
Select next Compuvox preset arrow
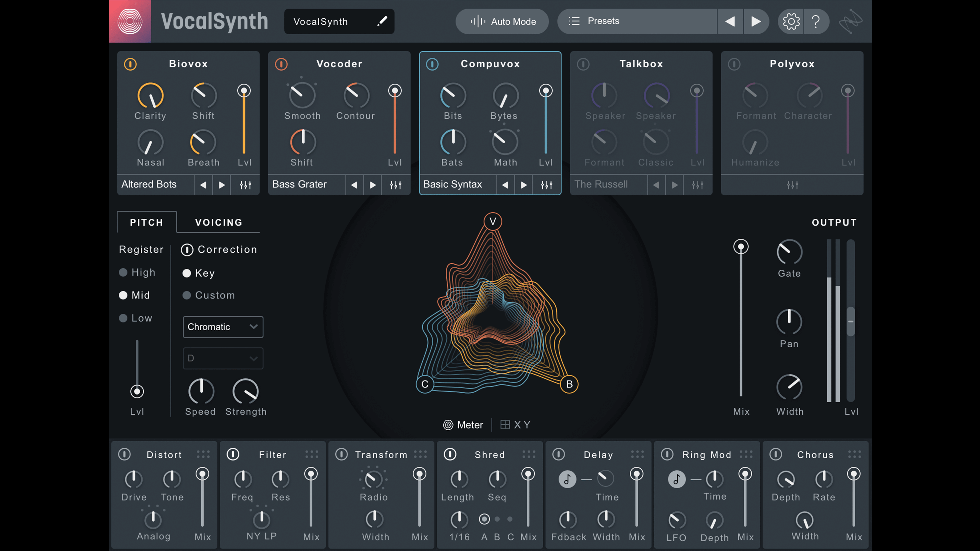523,185
